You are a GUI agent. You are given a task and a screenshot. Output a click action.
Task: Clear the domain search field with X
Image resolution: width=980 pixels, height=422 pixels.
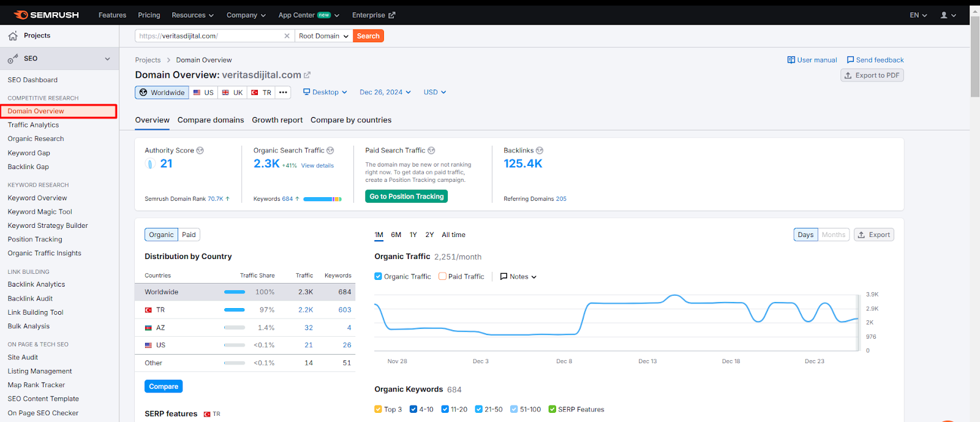(287, 36)
